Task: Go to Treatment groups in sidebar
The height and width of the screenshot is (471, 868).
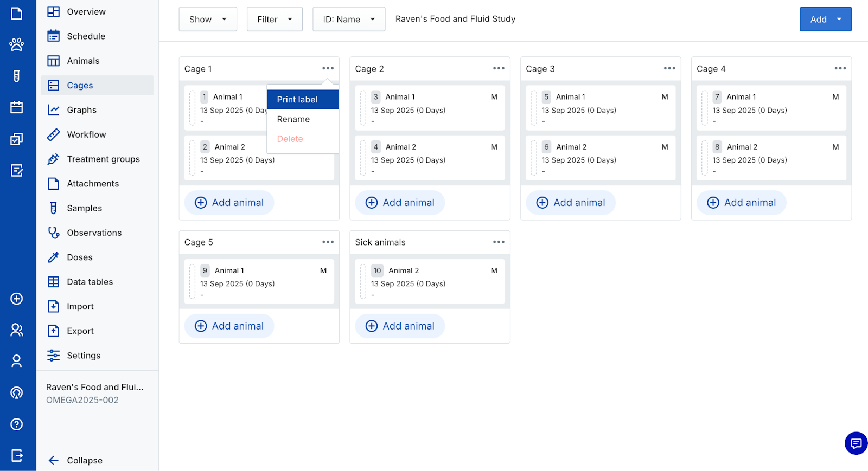Action: click(103, 159)
